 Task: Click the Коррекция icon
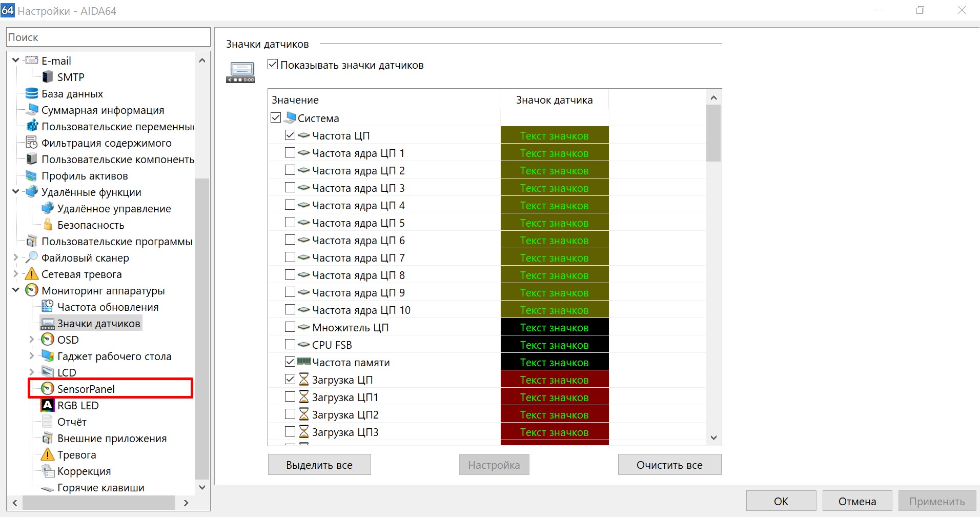click(48, 471)
